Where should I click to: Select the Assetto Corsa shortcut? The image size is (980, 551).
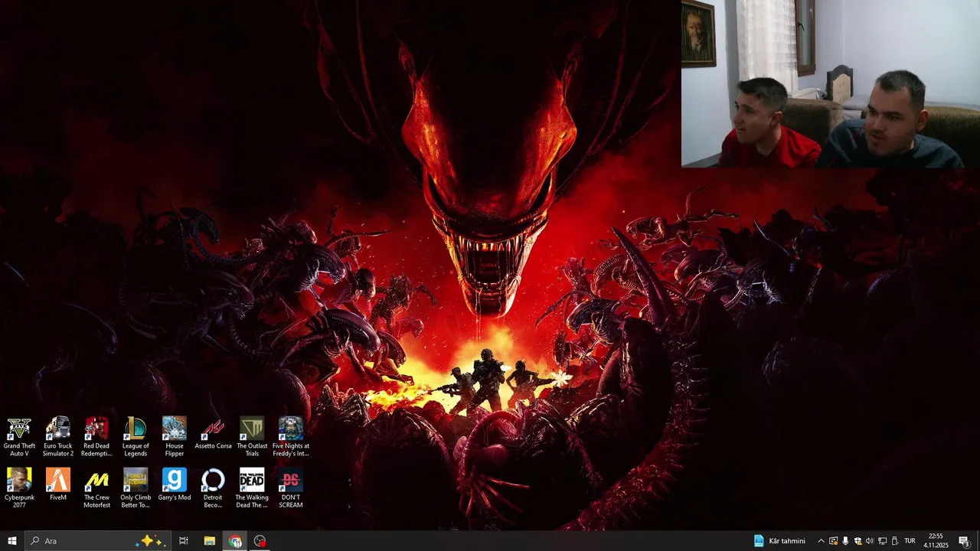(x=213, y=433)
